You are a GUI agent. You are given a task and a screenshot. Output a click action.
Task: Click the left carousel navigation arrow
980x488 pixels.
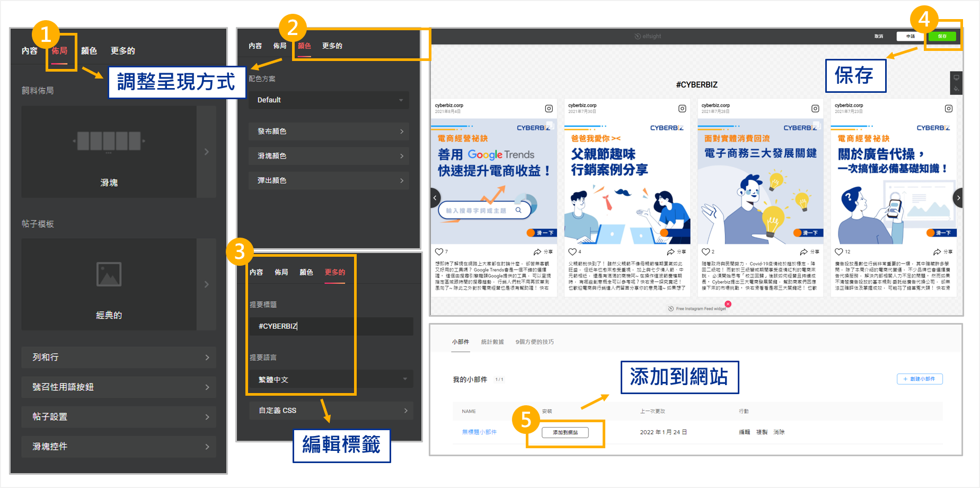[x=435, y=198]
